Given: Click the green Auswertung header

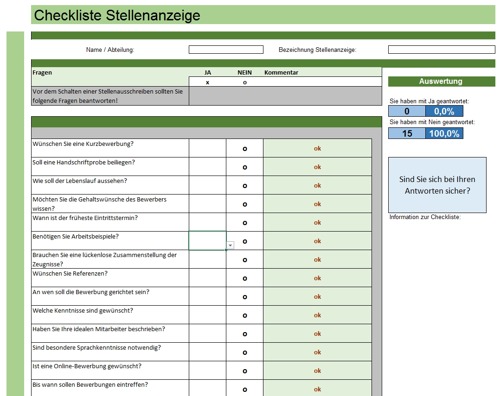Looking at the screenshot, I should coord(442,81).
